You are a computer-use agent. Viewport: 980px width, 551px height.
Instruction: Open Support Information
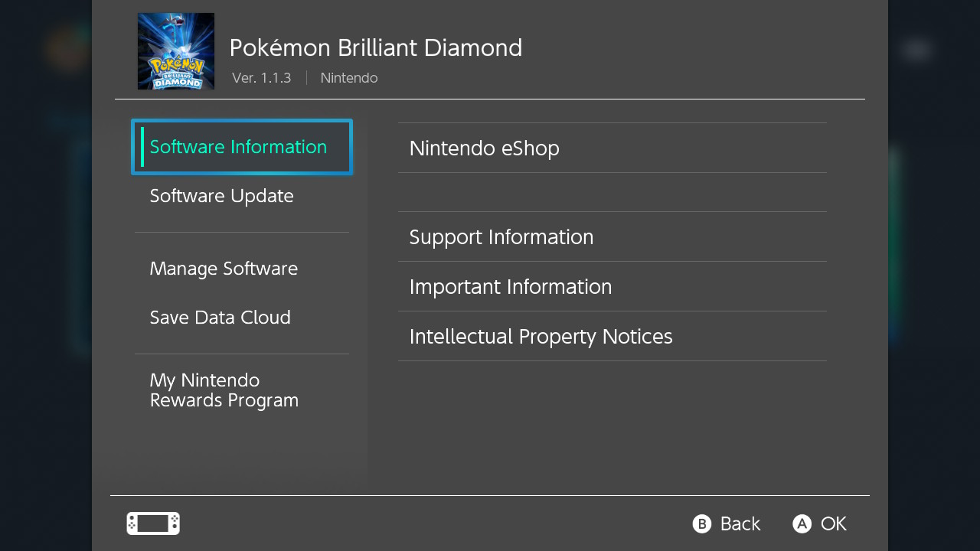pos(612,236)
